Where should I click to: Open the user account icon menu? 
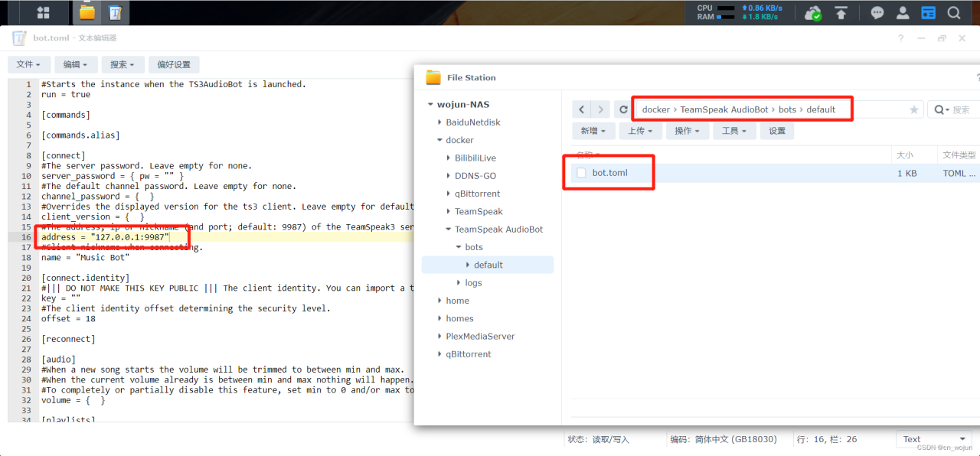click(x=902, y=12)
